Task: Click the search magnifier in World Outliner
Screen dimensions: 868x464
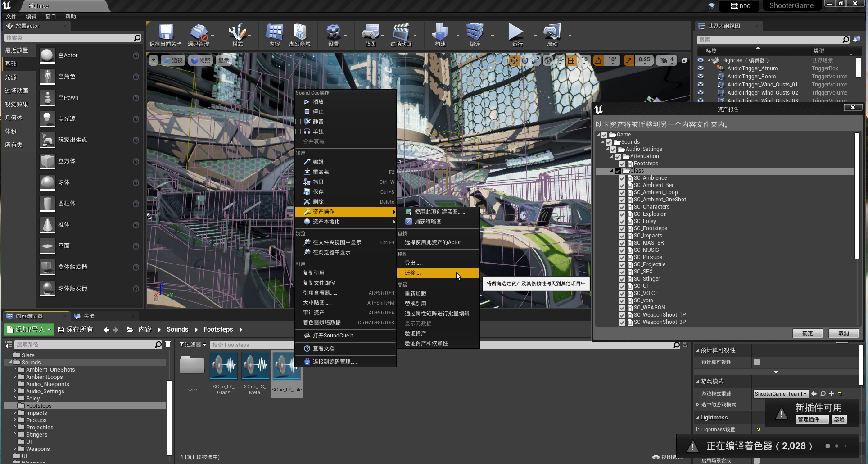Action: point(846,40)
